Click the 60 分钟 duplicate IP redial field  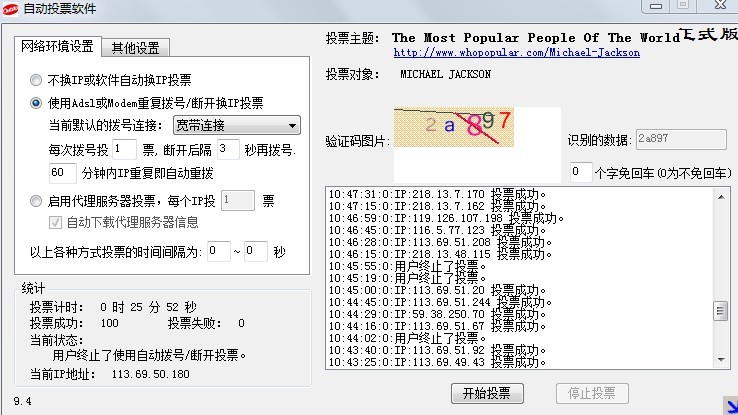pyautogui.click(x=63, y=172)
